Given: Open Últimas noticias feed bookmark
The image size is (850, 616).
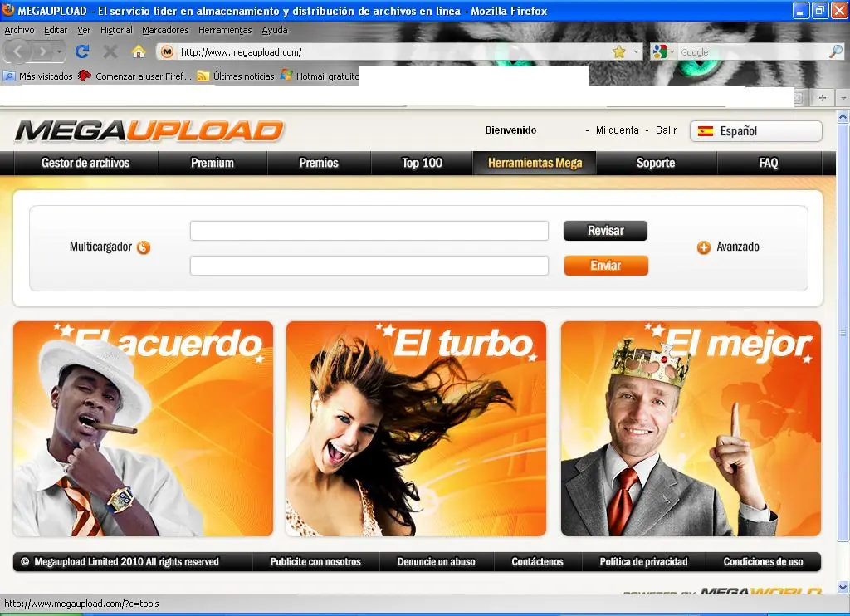Looking at the screenshot, I should point(236,76).
